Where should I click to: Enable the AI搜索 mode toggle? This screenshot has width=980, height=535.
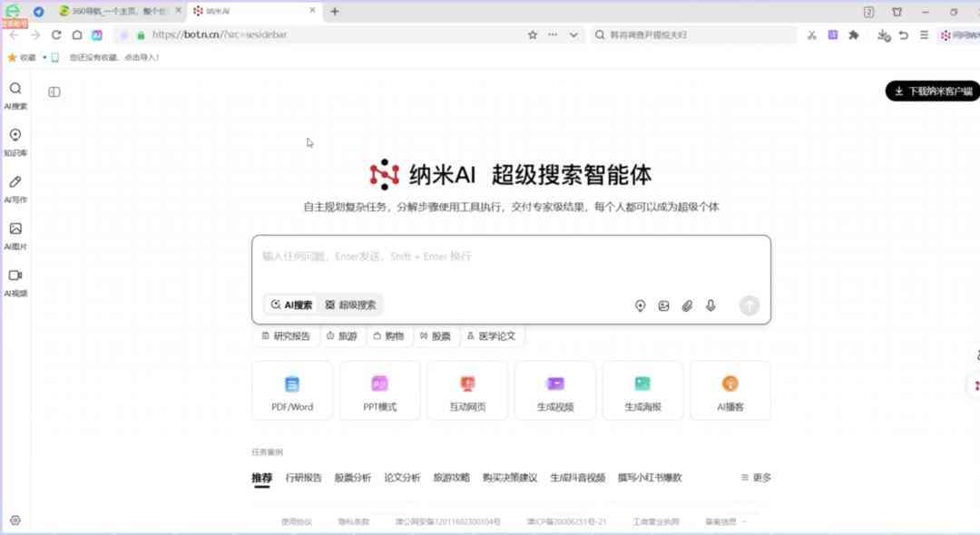289,305
